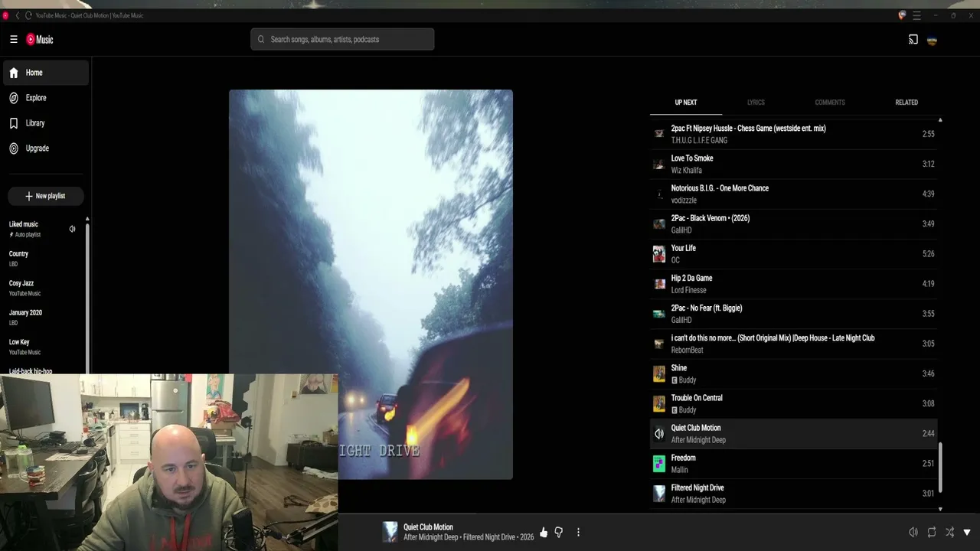Reload the page with the refresh icon
The width and height of the screenshot is (980, 551).
[28, 15]
